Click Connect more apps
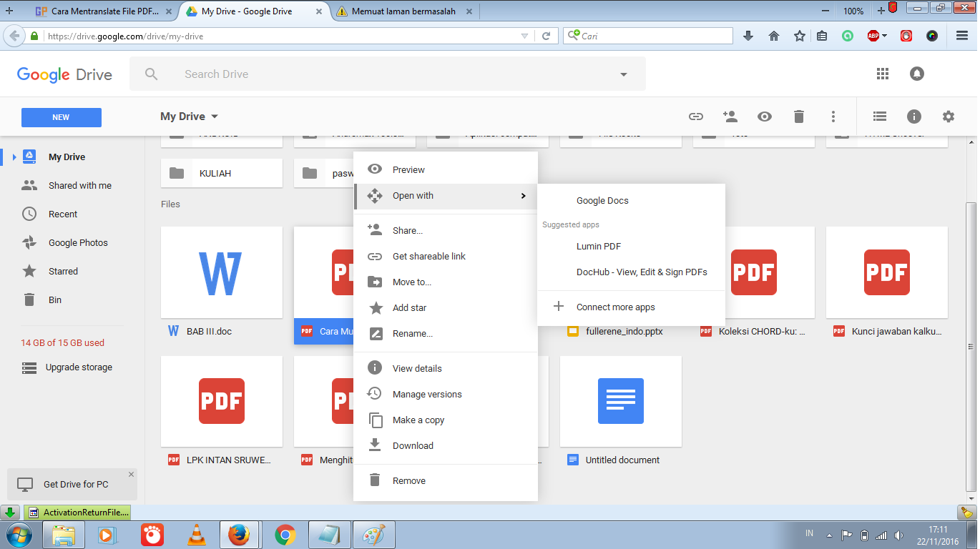Screen dimensions: 980x549 [x=631, y=307]
